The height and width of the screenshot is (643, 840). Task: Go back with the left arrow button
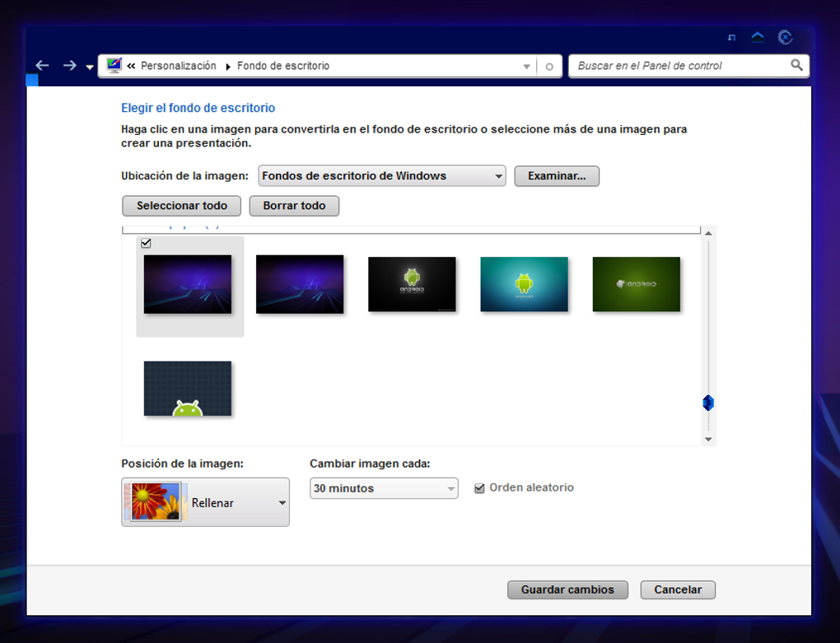tap(42, 66)
